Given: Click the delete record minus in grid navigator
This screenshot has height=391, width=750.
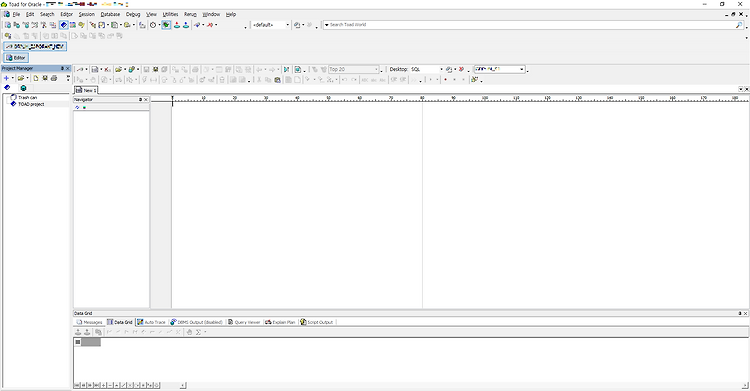Looking at the screenshot, I should click(110, 385).
